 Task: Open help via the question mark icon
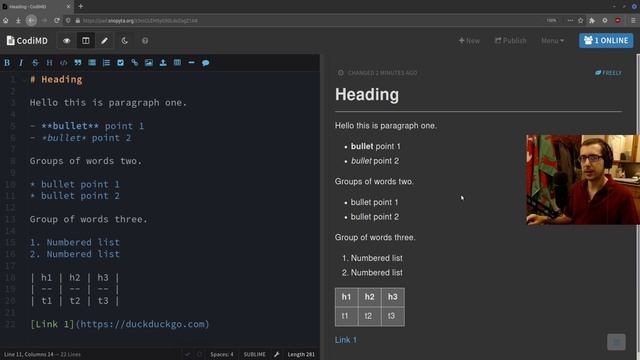coord(145,40)
